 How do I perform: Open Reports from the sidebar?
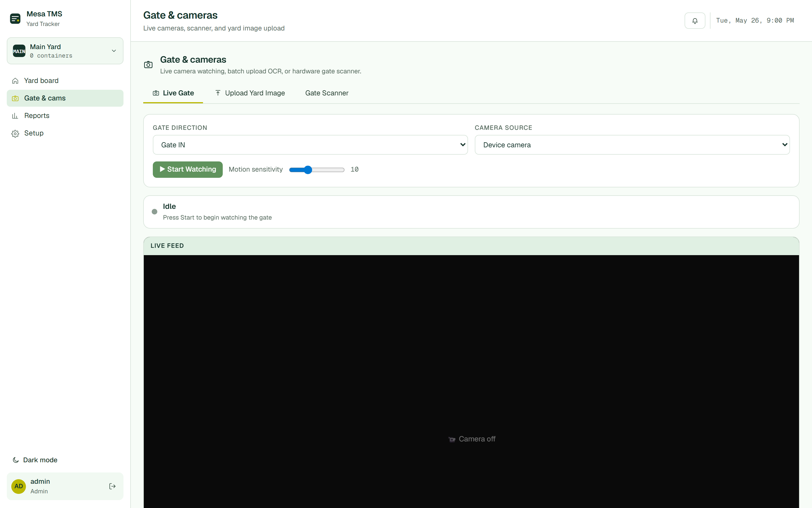[x=65, y=116]
